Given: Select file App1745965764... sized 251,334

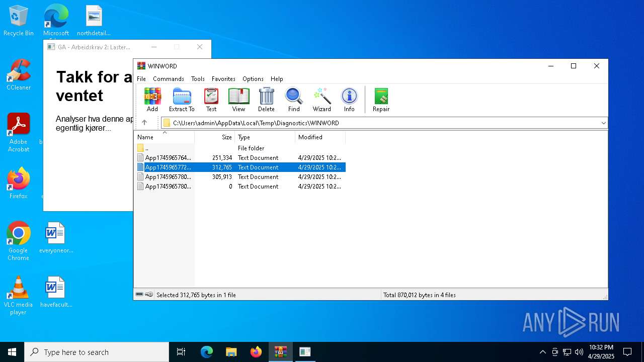Looking at the screenshot, I should tap(240, 158).
